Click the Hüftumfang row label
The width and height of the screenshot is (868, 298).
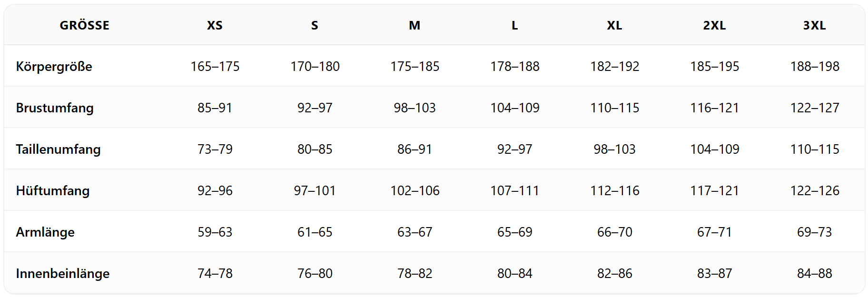[x=53, y=191]
